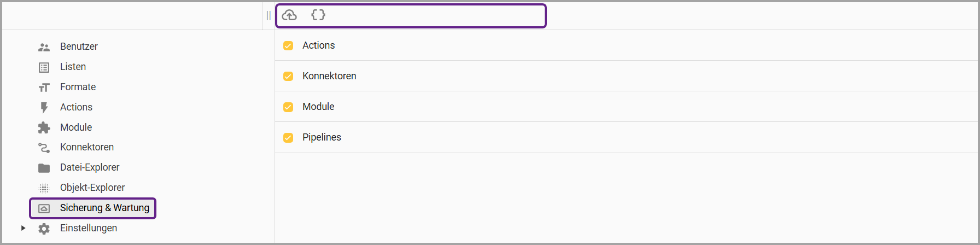Open the Objekt-Explorer label

pos(92,188)
